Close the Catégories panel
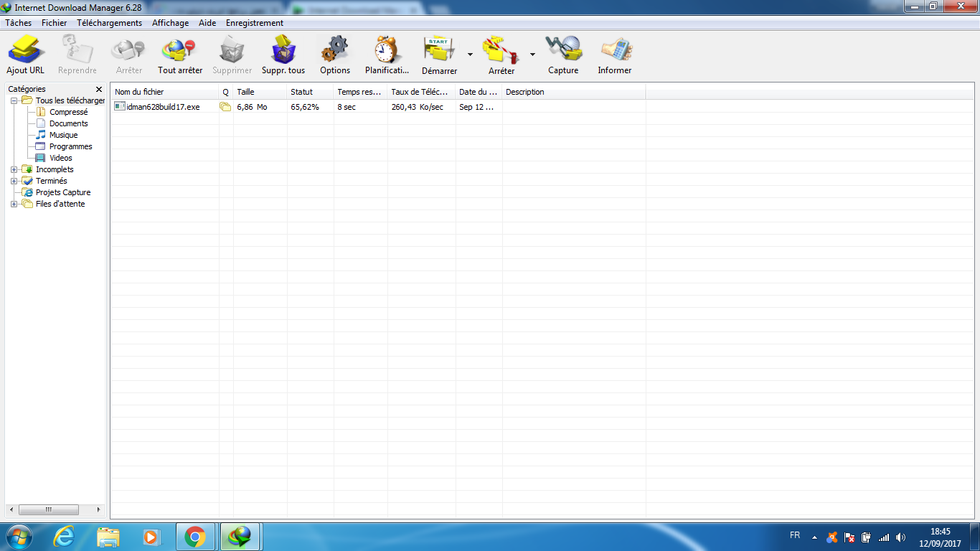The width and height of the screenshot is (980, 551). 99,90
